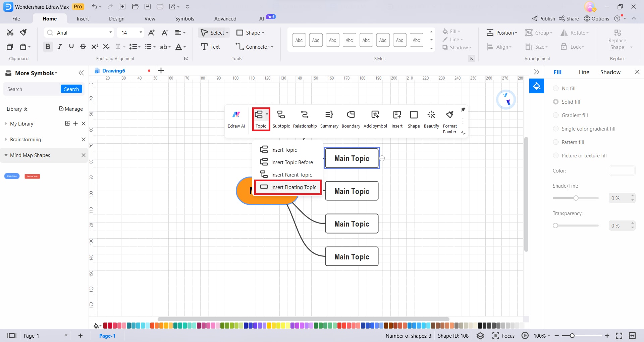This screenshot has width=644, height=342.
Task: Decrease font size with the A-down icon
Action: 165,33
